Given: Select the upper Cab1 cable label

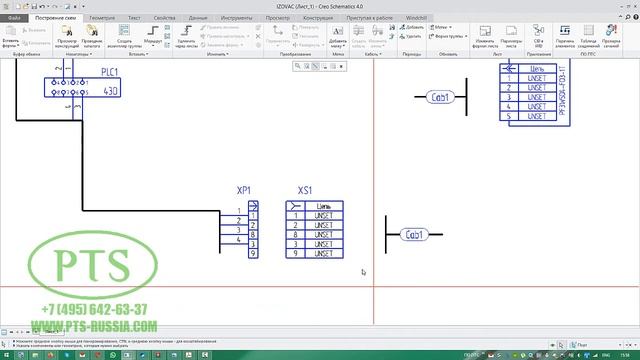Looking at the screenshot, I should coord(440,97).
